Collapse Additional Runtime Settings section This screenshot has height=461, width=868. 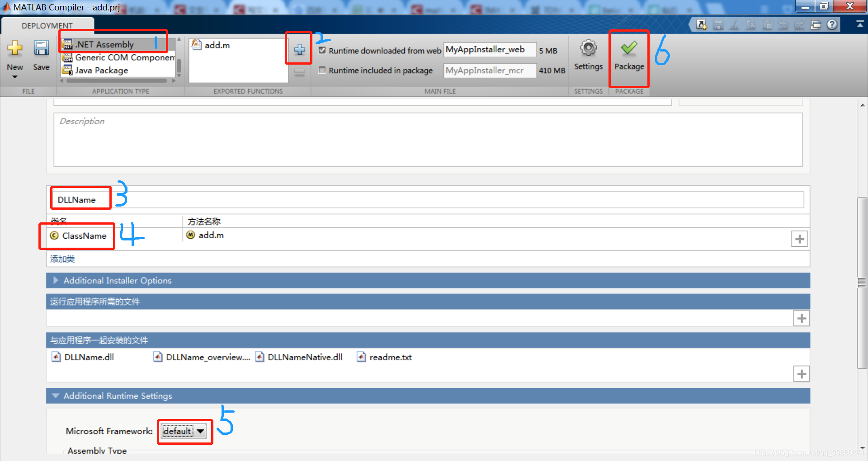(56, 395)
